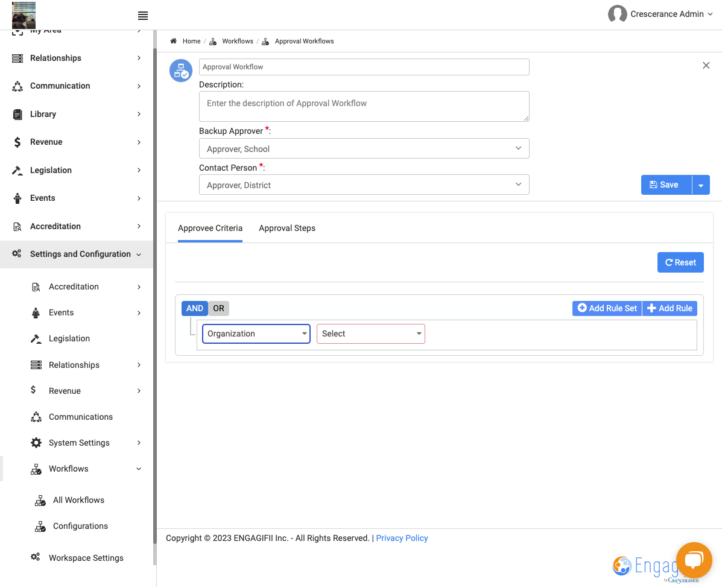Click the Approval Workflow round blue icon

click(x=181, y=71)
